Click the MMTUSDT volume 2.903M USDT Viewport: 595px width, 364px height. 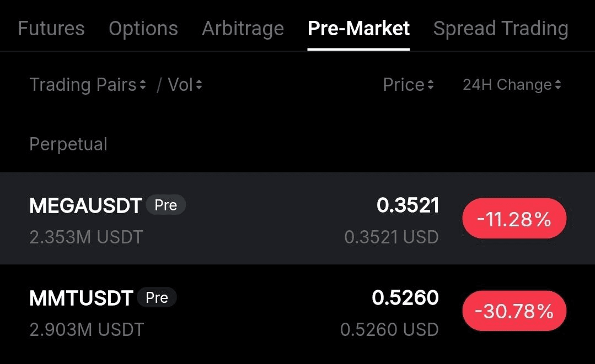click(x=86, y=329)
